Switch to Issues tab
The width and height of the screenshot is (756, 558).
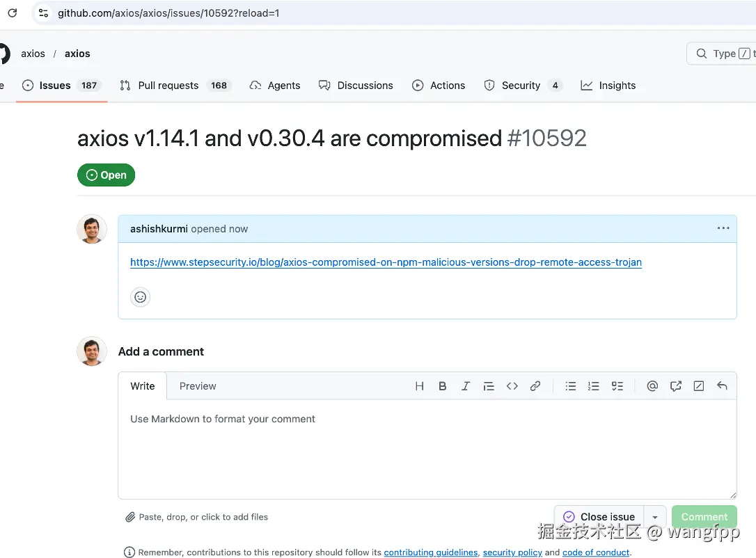(x=62, y=86)
